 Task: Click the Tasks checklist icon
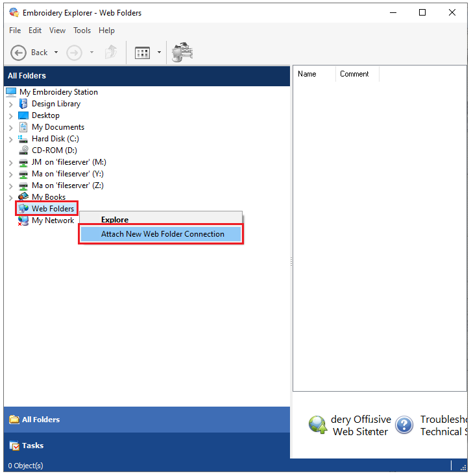click(14, 446)
